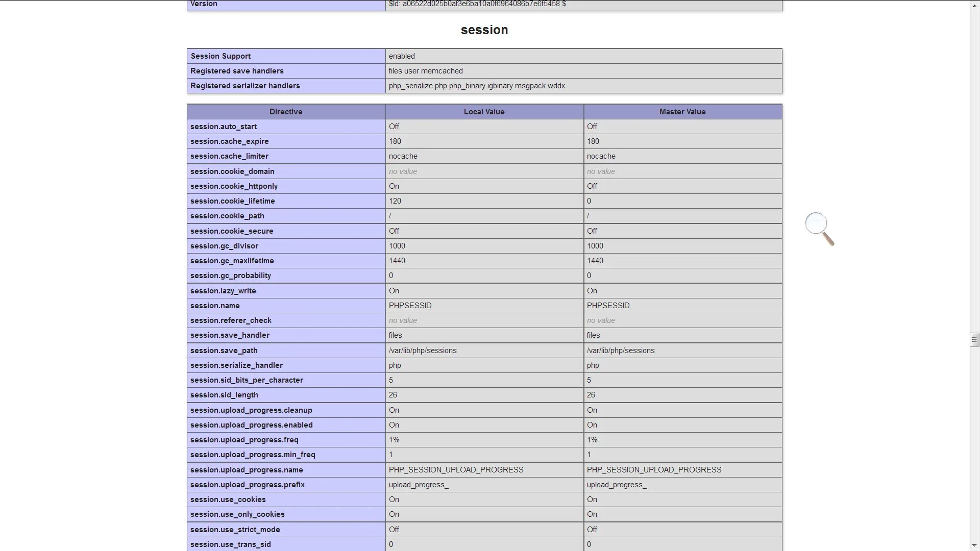This screenshot has height=551, width=980.
Task: Click 'enabled' value of Session Support
Action: point(402,56)
